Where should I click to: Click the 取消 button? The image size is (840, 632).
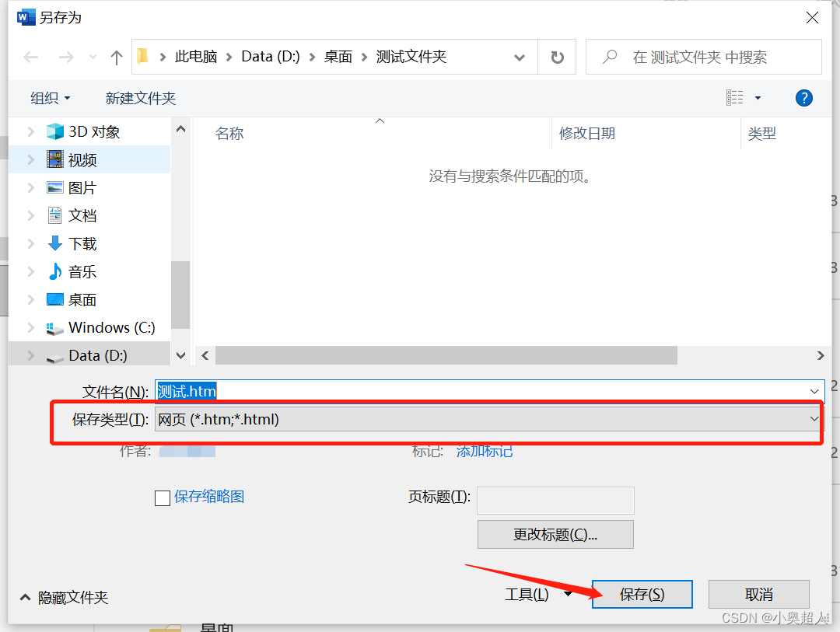758,595
